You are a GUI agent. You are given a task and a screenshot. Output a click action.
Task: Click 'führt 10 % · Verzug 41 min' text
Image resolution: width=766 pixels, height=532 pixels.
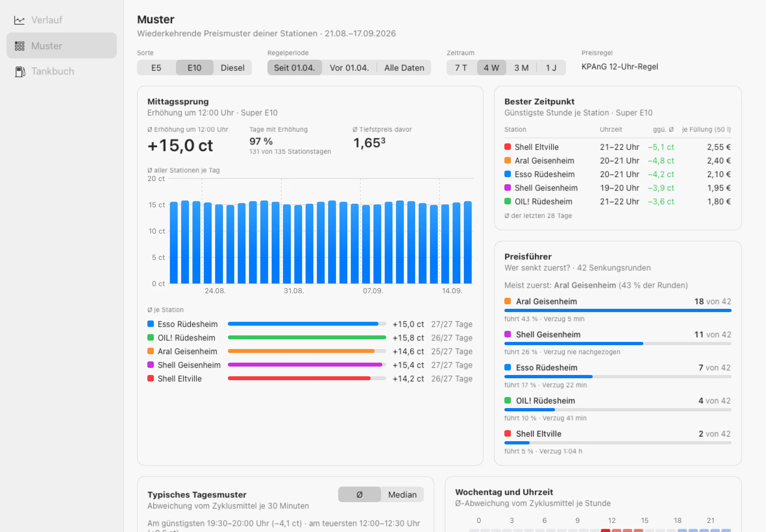[x=545, y=418]
